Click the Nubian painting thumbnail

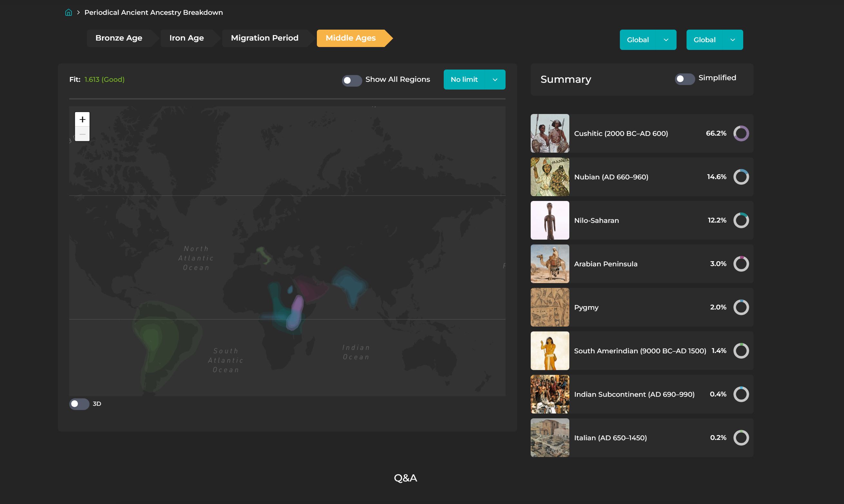(550, 177)
